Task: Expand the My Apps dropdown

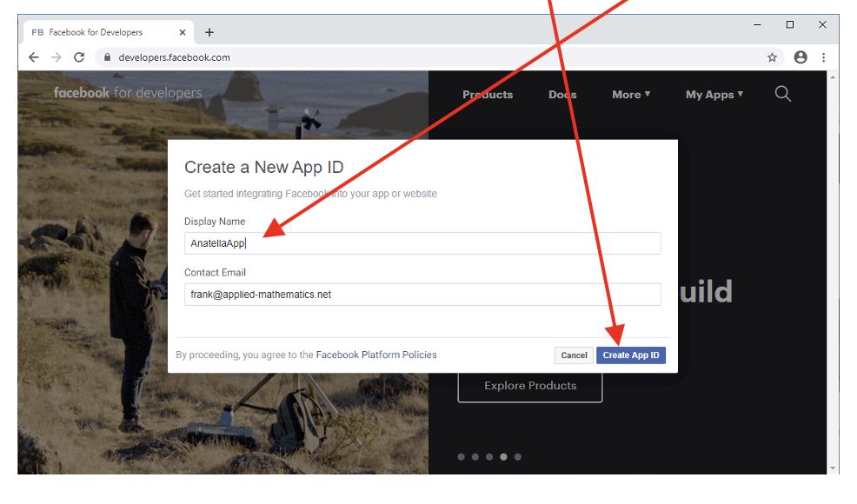Action: tap(714, 95)
